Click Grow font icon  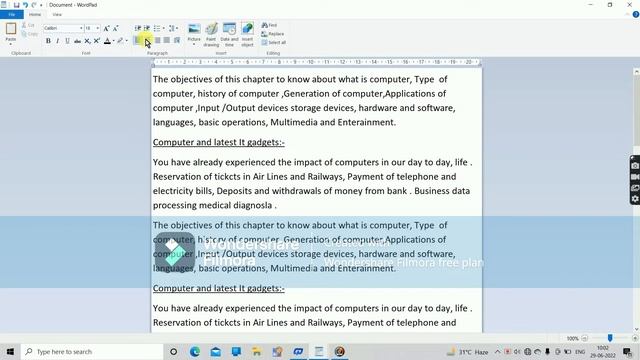(106, 28)
